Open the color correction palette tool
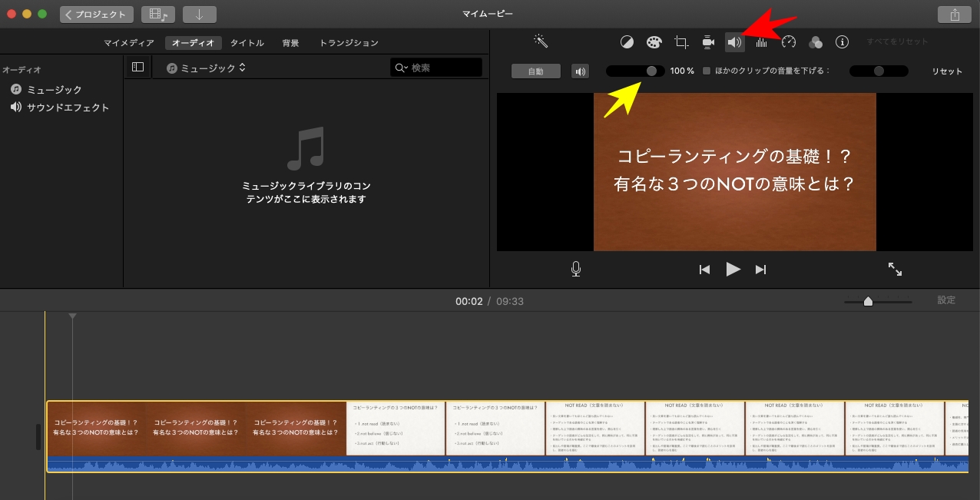Viewport: 980px width, 500px height. click(653, 42)
